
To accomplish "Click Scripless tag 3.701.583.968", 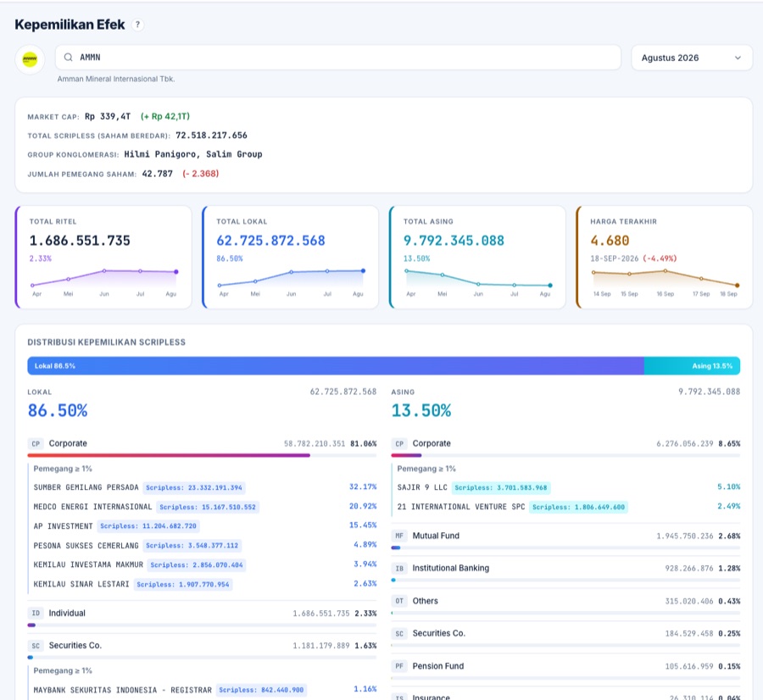I will click(x=501, y=487).
